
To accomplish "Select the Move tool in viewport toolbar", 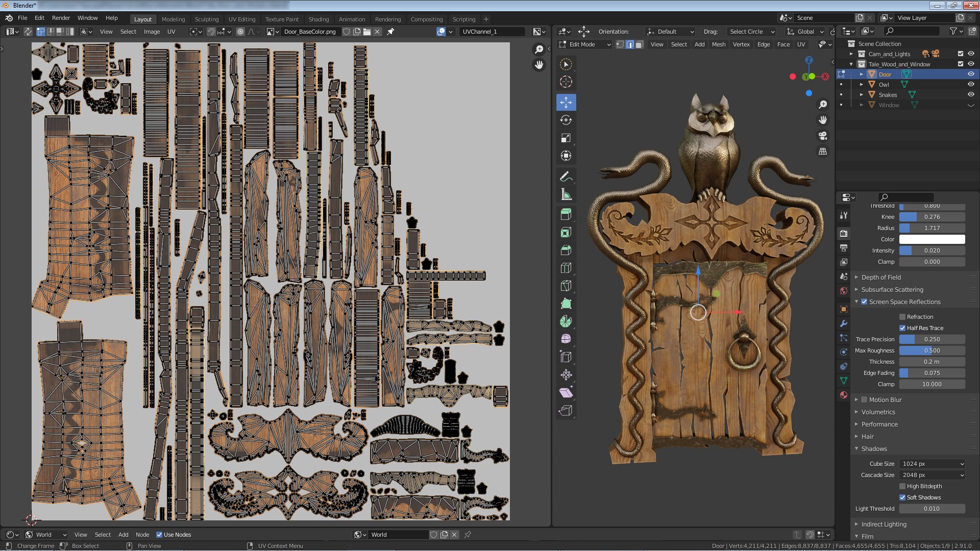I will [x=566, y=102].
